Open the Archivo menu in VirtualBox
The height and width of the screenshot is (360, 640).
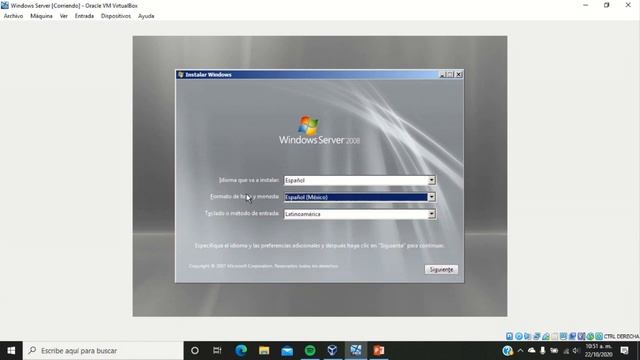13,16
